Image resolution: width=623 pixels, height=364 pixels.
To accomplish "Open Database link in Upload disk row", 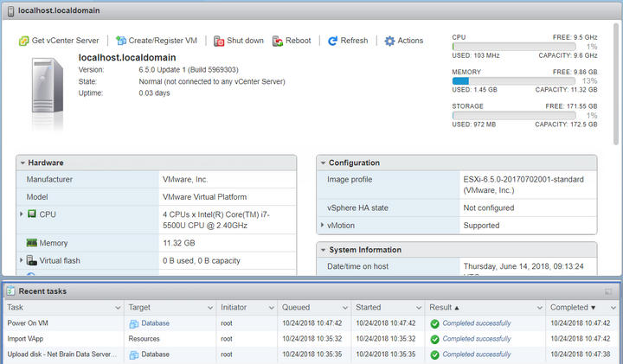I will click(x=156, y=354).
